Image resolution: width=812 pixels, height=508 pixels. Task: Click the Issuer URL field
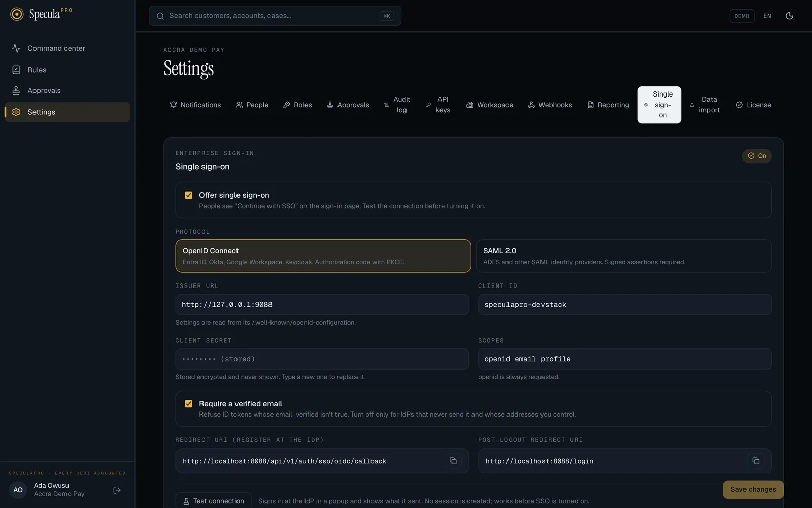[x=322, y=305]
